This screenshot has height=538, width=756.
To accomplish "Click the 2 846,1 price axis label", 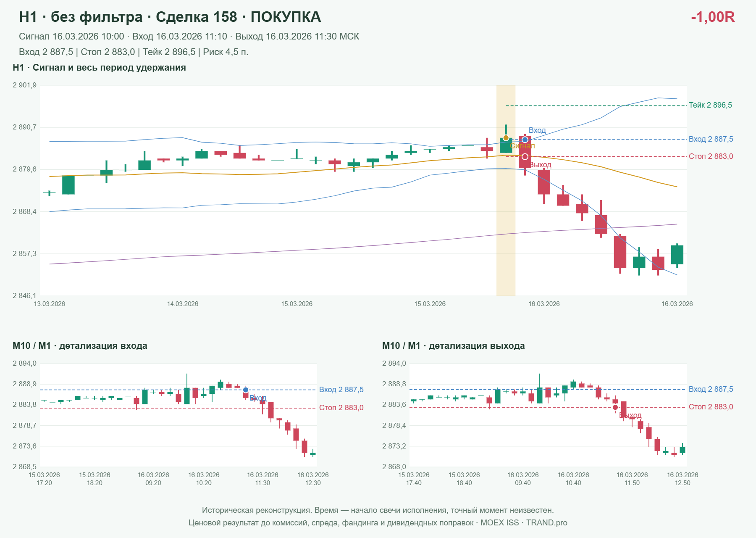I will coord(24,295).
